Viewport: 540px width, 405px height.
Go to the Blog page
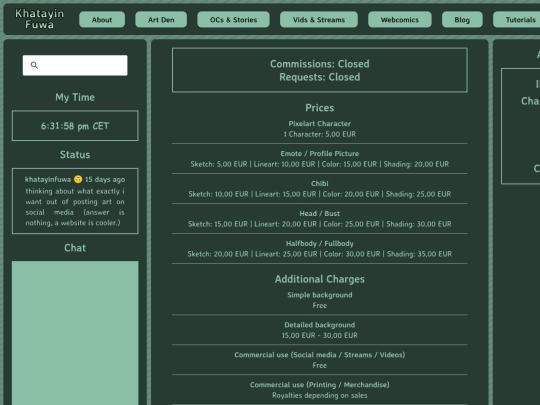pyautogui.click(x=462, y=20)
